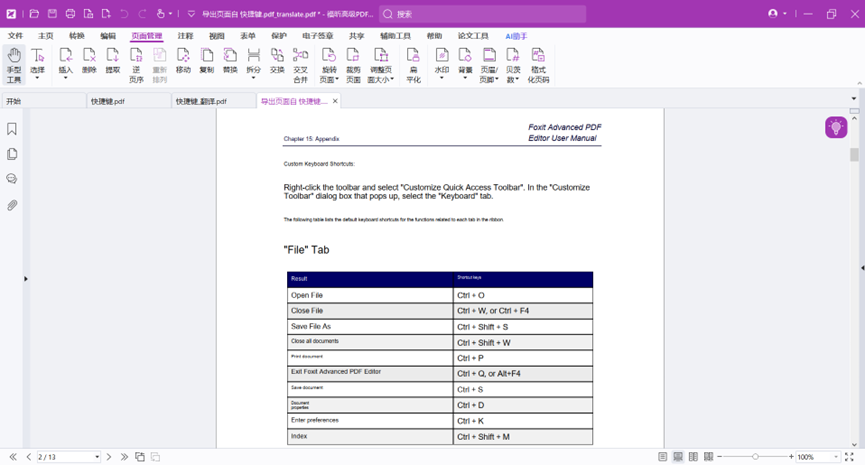Expand the left navigation panel arrow
The height and width of the screenshot is (465, 865).
tap(25, 279)
